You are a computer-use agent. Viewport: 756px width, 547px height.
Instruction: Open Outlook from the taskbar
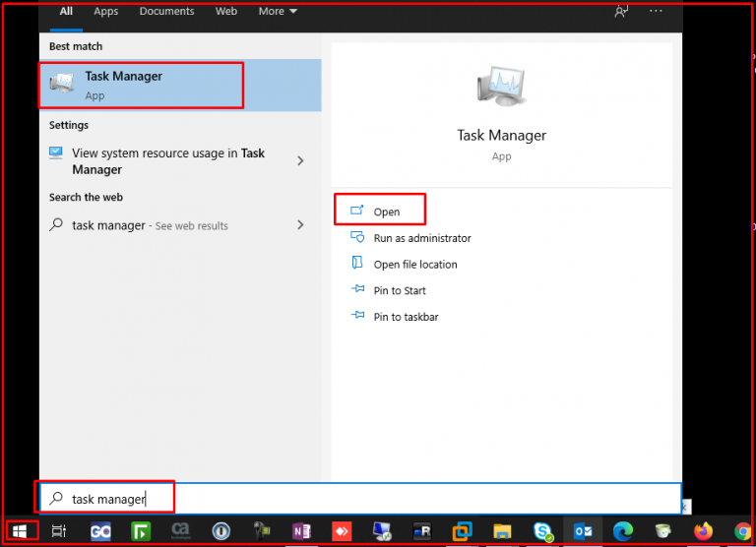coord(583,531)
